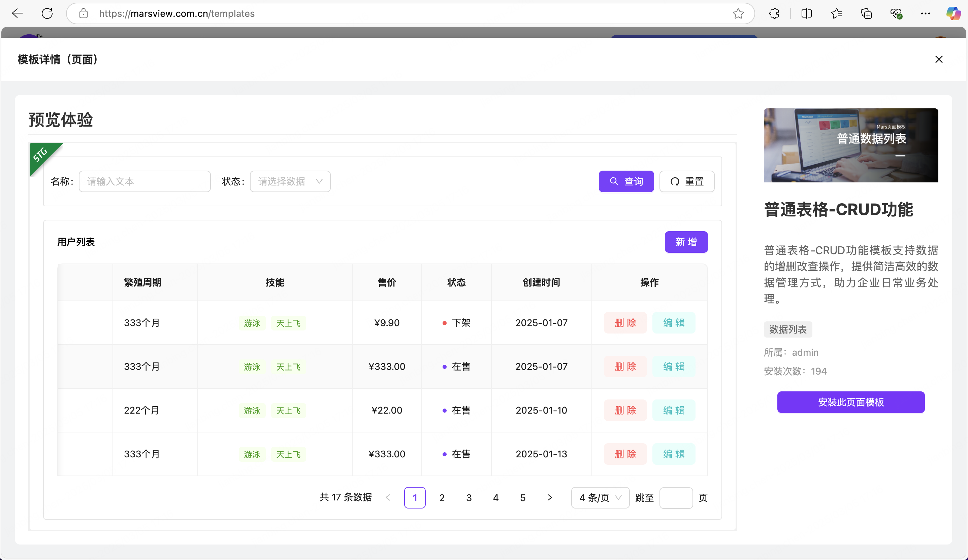
Task: Click the 所属: admin text
Action: click(791, 352)
